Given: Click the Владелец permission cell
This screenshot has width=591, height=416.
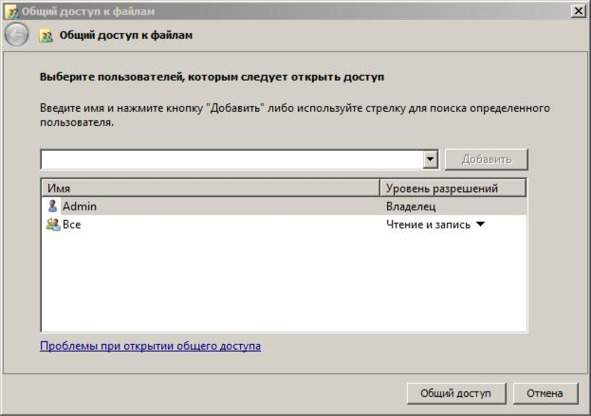Looking at the screenshot, I should (x=411, y=206).
